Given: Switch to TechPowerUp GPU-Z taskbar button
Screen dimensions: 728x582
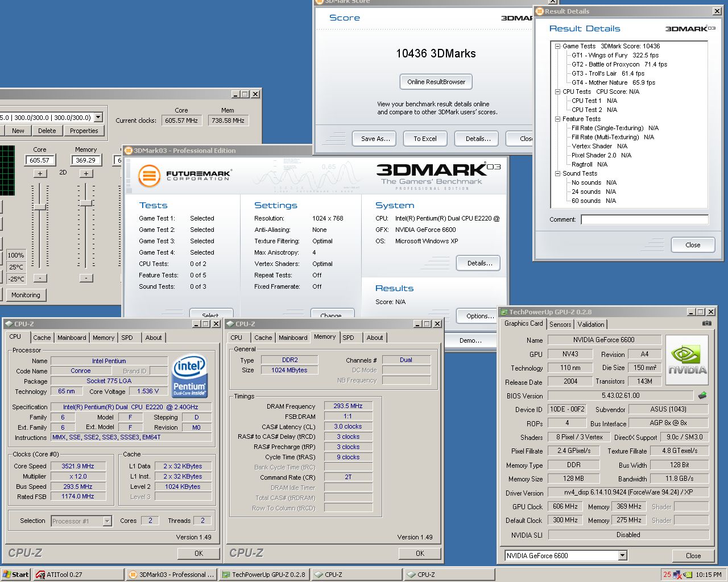Looking at the screenshot, I should point(264,575).
